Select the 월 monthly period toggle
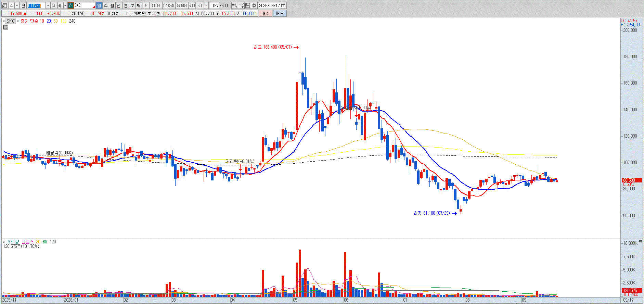Viewport: 644px width, 304px height. tap(112, 5)
